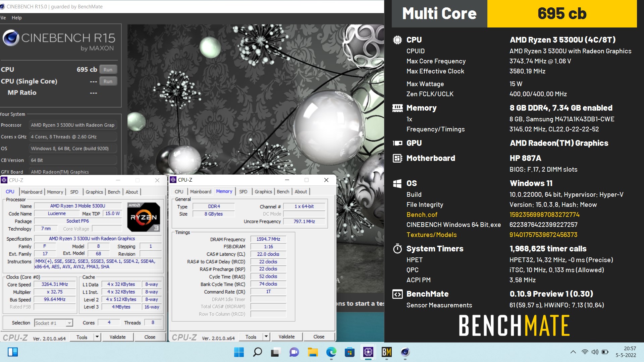Screen dimensions: 644x362
Task: Click Tools button in right CPU-Z
Action: tap(251, 337)
